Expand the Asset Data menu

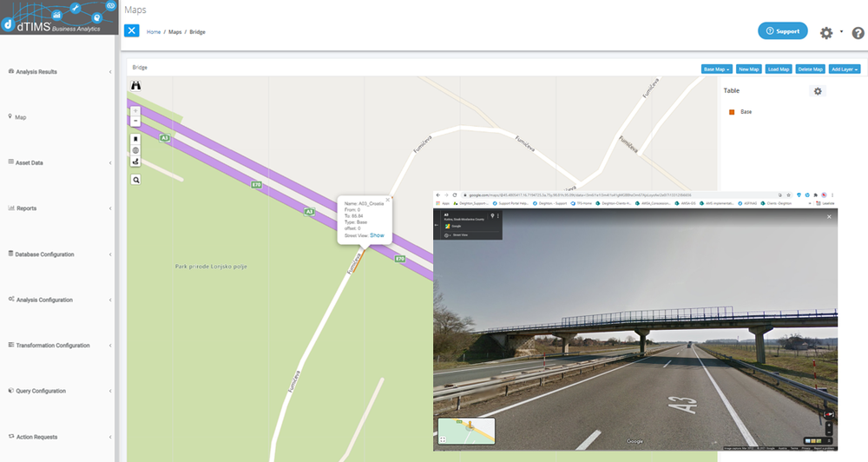tap(60, 163)
